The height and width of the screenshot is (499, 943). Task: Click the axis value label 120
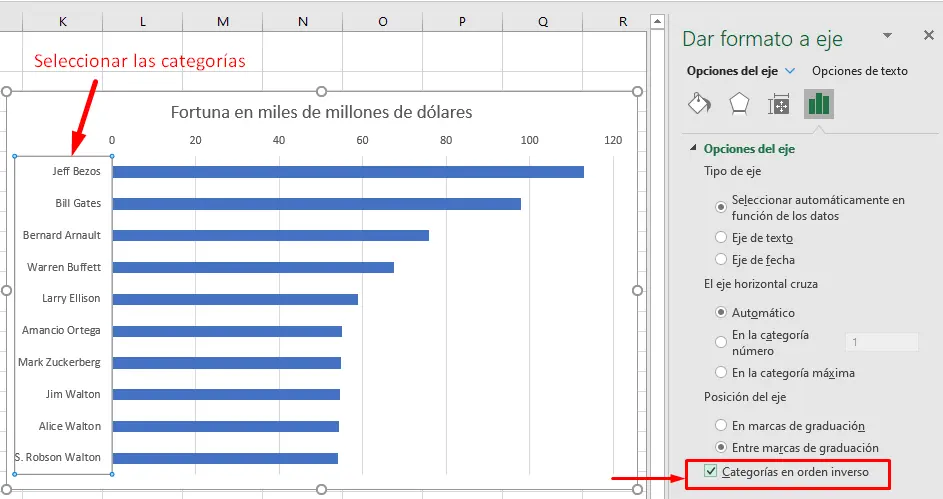[x=613, y=140]
